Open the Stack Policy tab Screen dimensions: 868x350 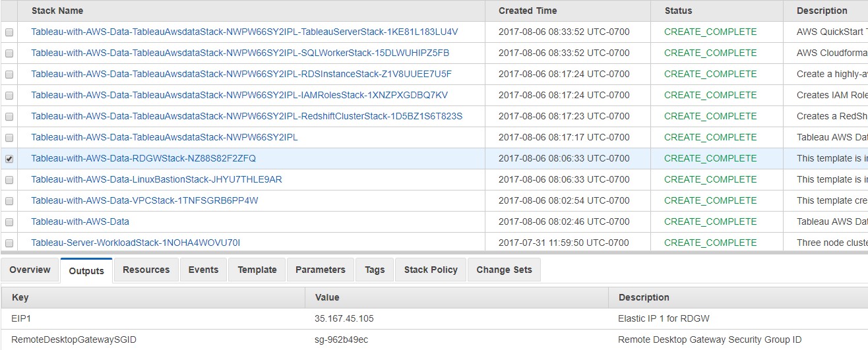tap(431, 270)
